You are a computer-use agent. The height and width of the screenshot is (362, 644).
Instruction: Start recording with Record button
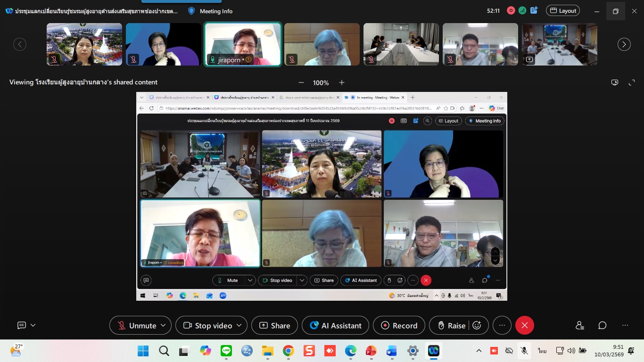pos(399,325)
